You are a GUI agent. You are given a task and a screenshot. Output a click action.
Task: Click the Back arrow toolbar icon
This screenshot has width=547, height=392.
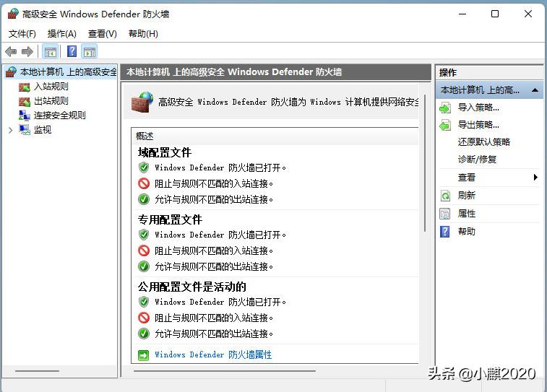tap(11, 52)
